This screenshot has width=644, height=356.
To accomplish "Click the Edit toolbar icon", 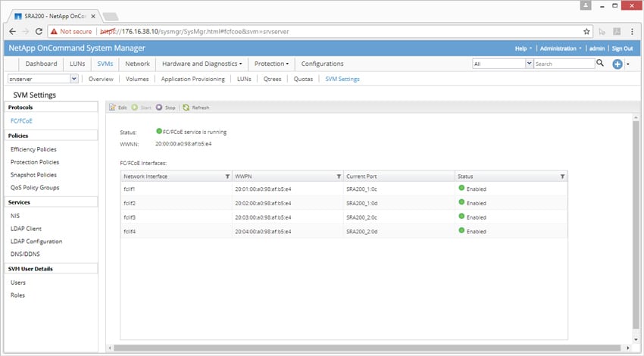I will click(x=112, y=107).
